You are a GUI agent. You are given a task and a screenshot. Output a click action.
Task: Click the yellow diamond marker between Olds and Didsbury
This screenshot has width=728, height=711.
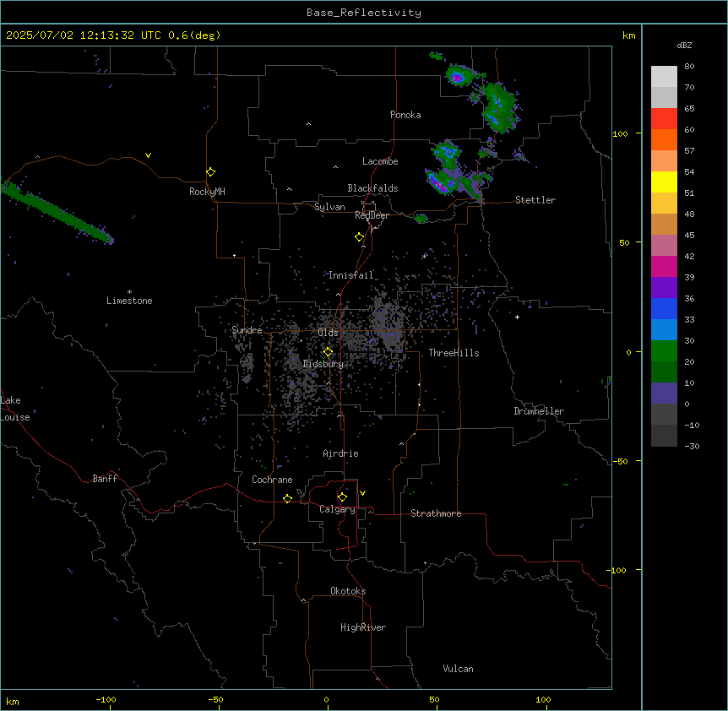[x=328, y=352]
